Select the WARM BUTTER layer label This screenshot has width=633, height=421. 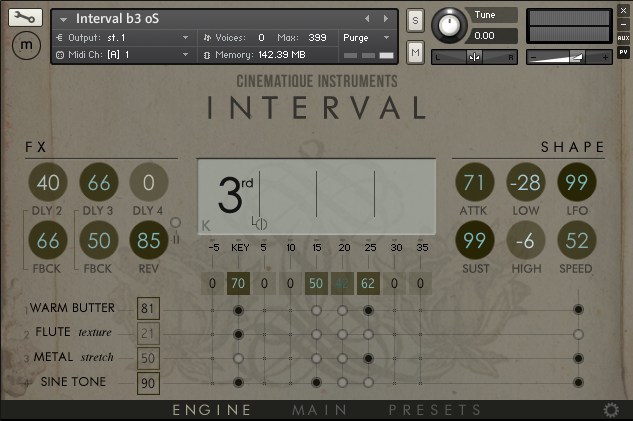[x=72, y=308]
